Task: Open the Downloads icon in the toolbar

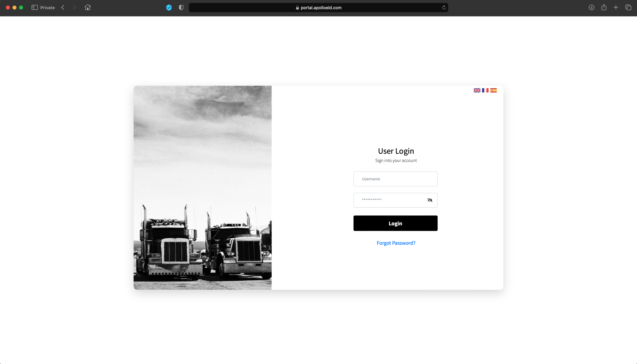Action: point(592,7)
